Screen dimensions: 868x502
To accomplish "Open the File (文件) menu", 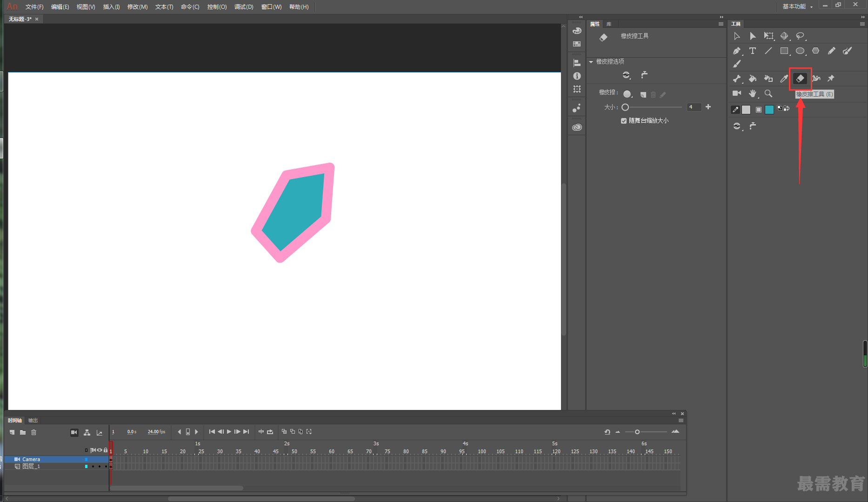I will pyautogui.click(x=34, y=7).
